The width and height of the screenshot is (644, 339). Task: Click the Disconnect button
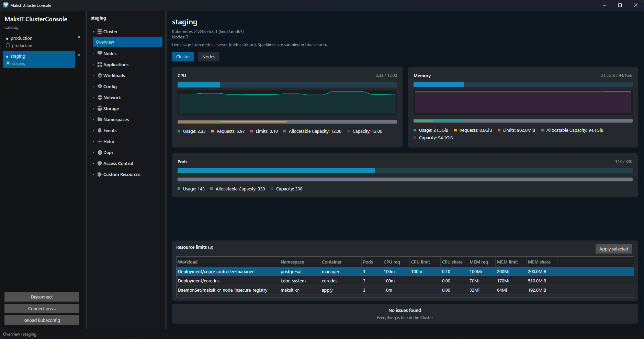42,297
